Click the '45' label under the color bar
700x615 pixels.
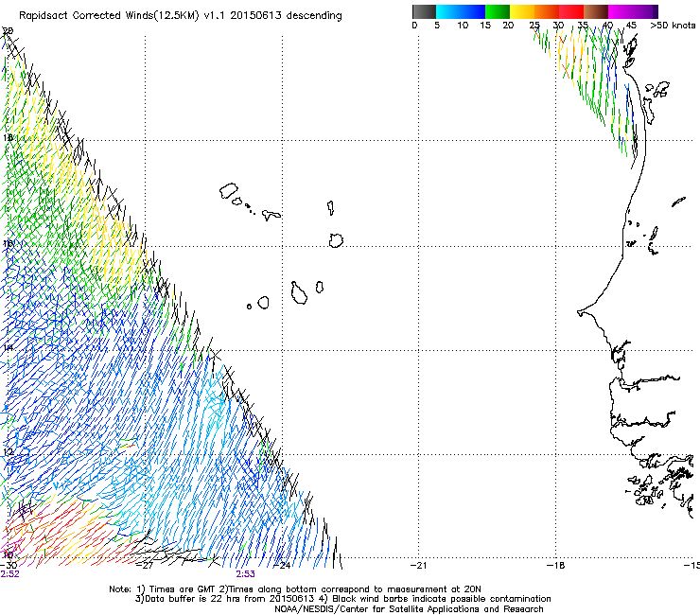[631, 26]
